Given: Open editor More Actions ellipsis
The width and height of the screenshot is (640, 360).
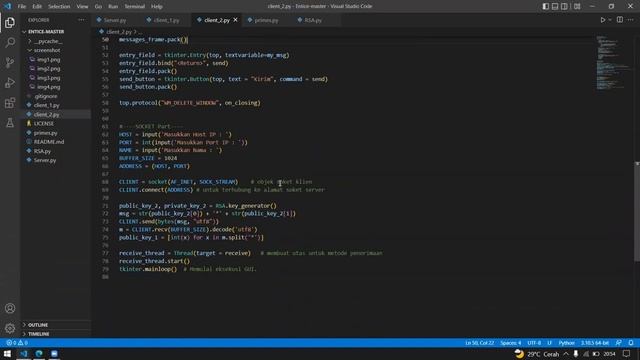Looking at the screenshot, I should (631, 20).
